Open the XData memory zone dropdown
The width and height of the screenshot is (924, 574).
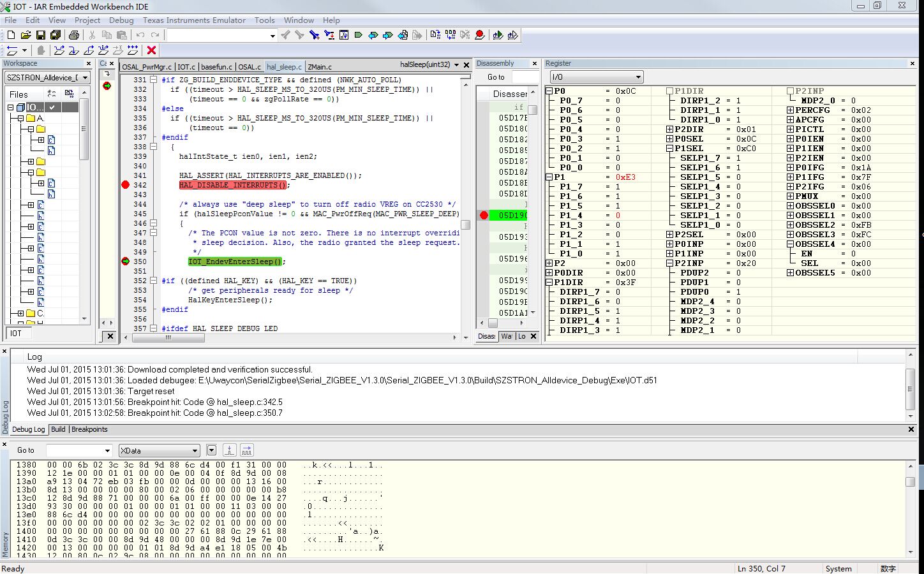(160, 450)
